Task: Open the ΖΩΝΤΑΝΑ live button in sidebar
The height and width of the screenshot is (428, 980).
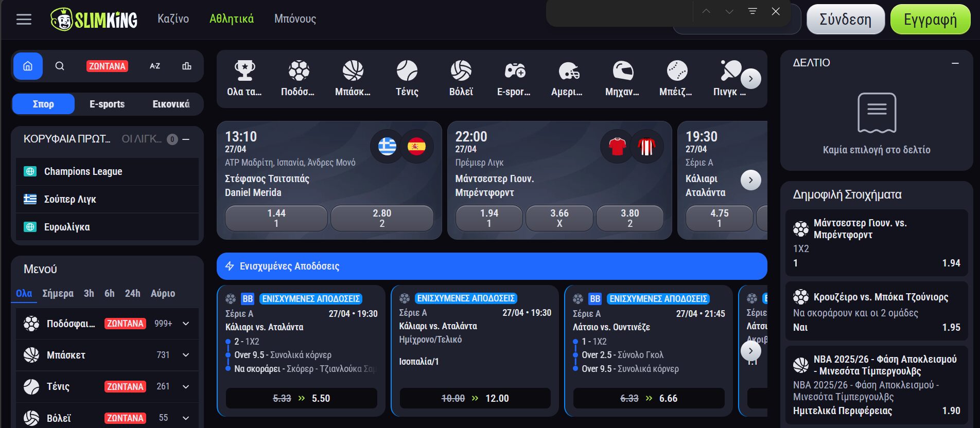Action: [x=108, y=66]
